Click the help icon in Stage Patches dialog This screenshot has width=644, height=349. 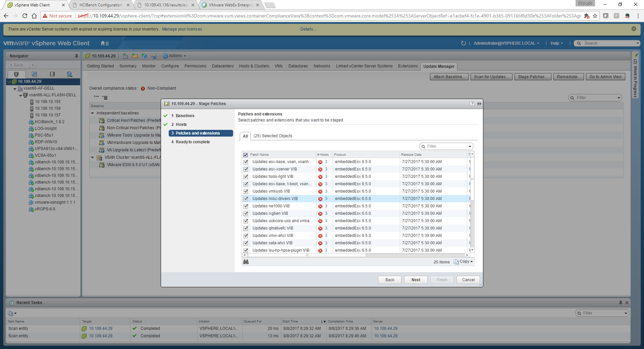472,104
